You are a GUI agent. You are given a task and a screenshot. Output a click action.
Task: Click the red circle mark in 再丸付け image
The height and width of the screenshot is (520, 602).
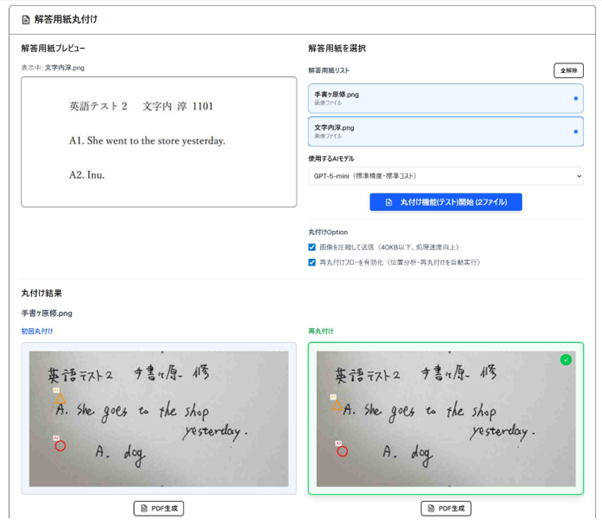342,451
